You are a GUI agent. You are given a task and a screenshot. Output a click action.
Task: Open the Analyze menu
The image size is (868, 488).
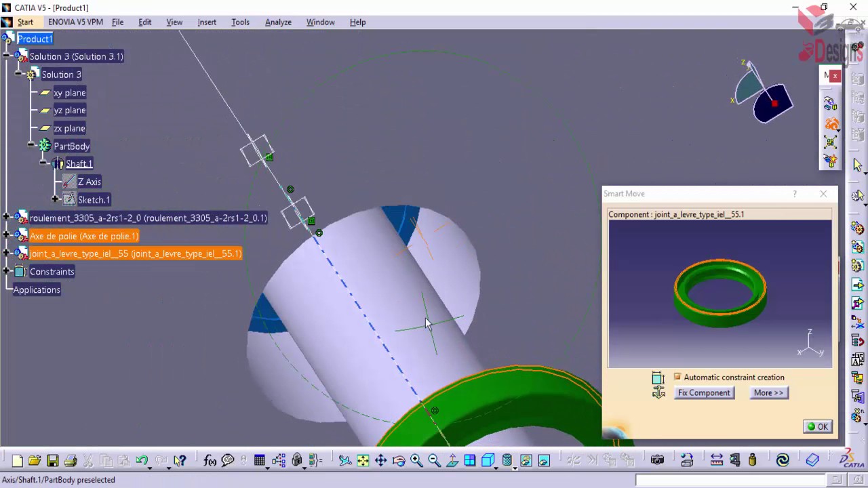click(x=278, y=22)
